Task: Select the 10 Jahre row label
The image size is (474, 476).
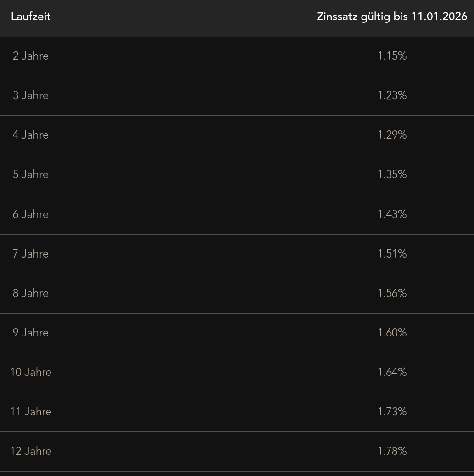Action: [x=31, y=372]
